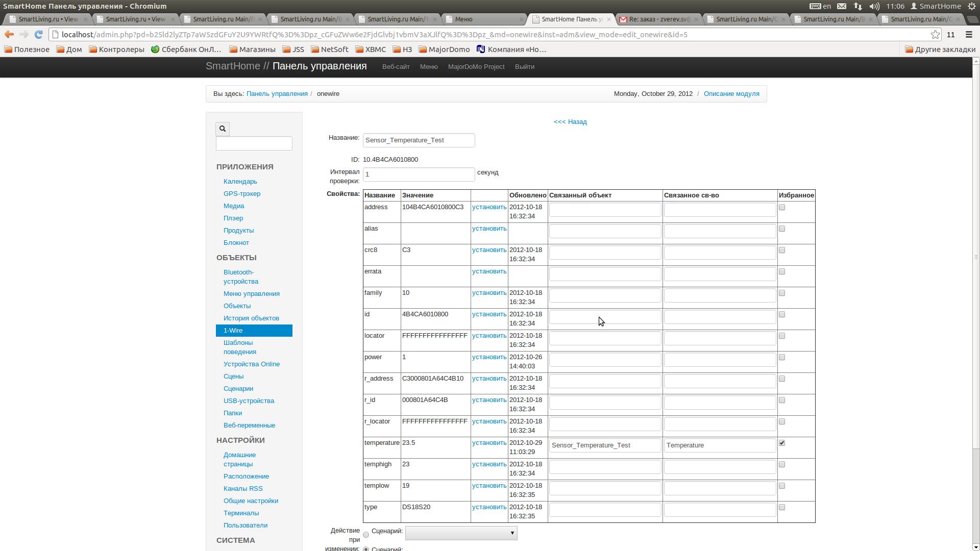Image resolution: width=980 pixels, height=551 pixels.
Task: Click the mail envelope icon in the system tray
Action: click(842, 6)
